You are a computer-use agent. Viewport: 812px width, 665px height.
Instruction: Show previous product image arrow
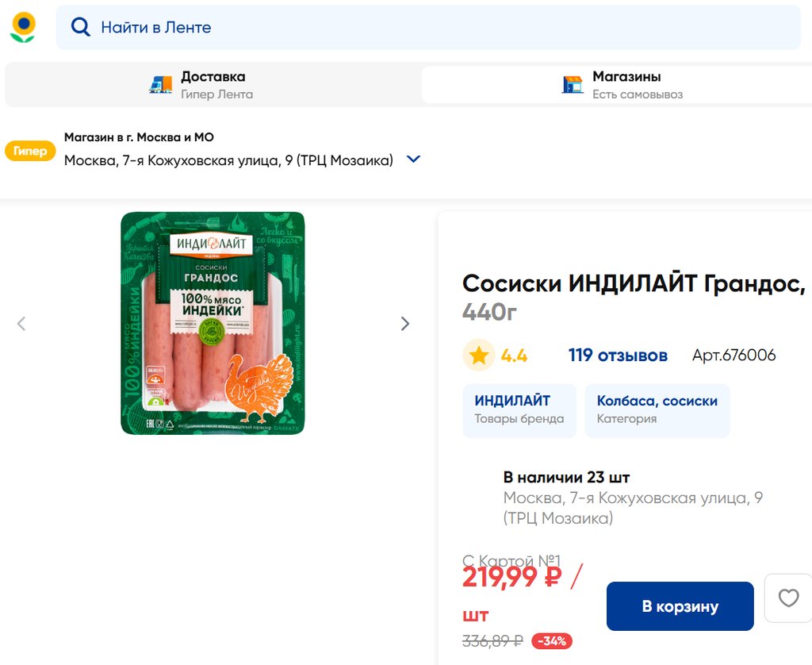tap(21, 324)
